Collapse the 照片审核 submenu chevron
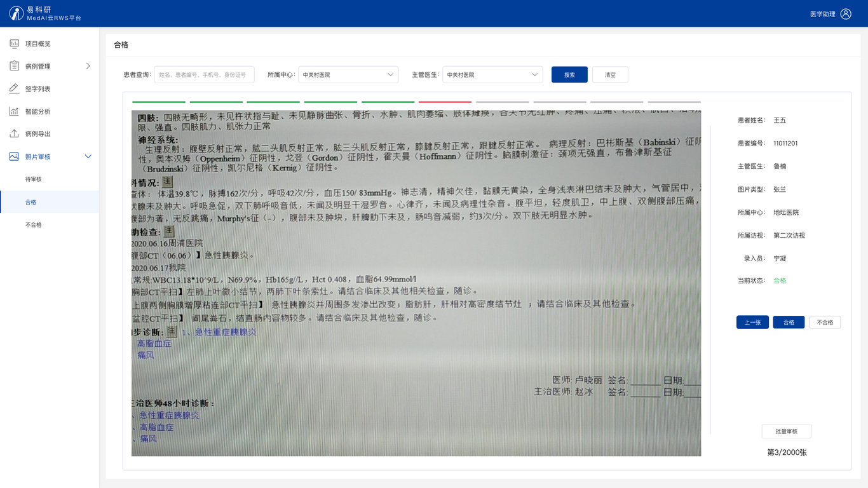 click(x=88, y=156)
